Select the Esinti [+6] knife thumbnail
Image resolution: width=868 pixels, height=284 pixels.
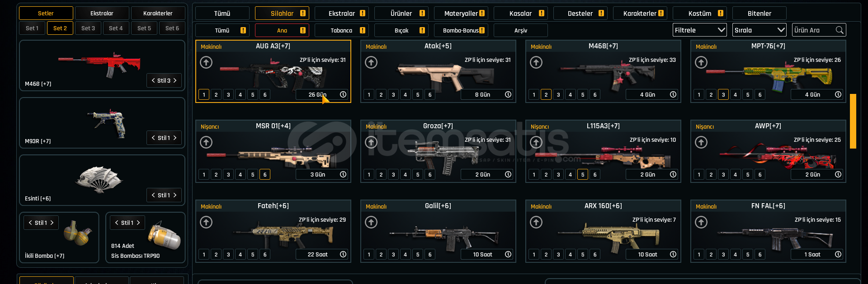99,179
